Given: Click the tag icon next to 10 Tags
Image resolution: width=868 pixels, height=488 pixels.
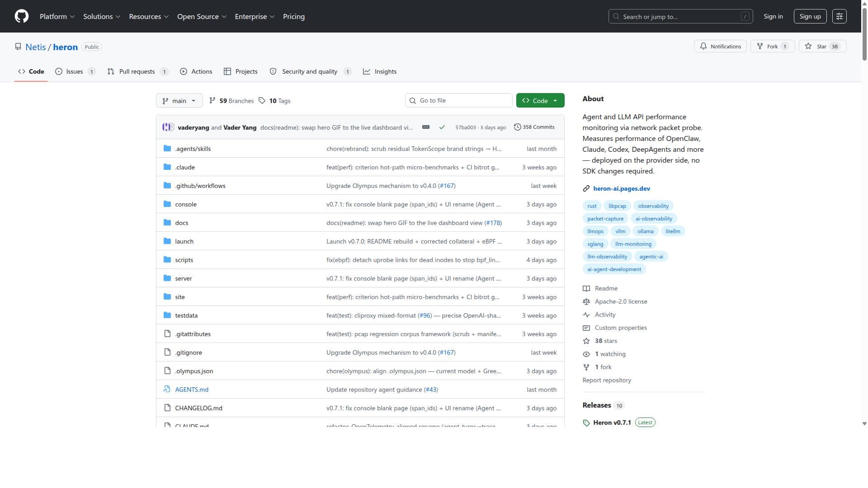Looking at the screenshot, I should pos(262,101).
